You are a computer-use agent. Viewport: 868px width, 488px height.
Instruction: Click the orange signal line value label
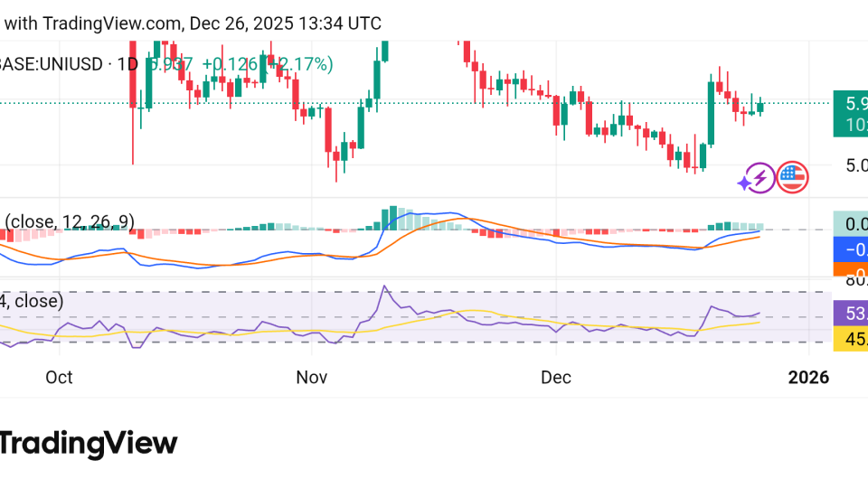[850, 270]
